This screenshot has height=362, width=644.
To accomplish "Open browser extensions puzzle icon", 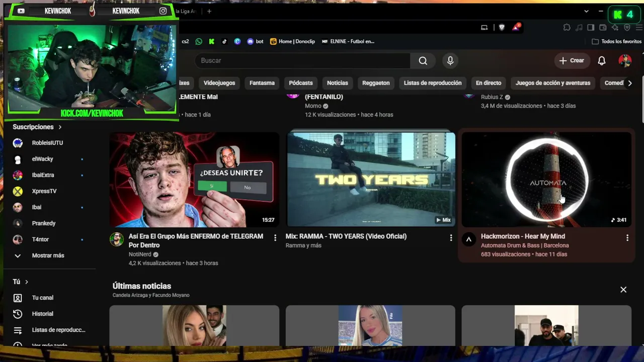I will 567,27.
